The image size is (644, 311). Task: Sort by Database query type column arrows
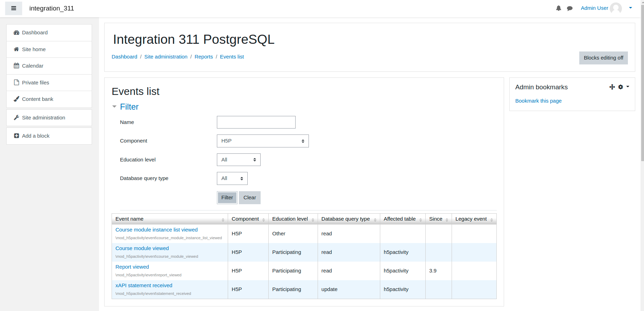(375, 220)
